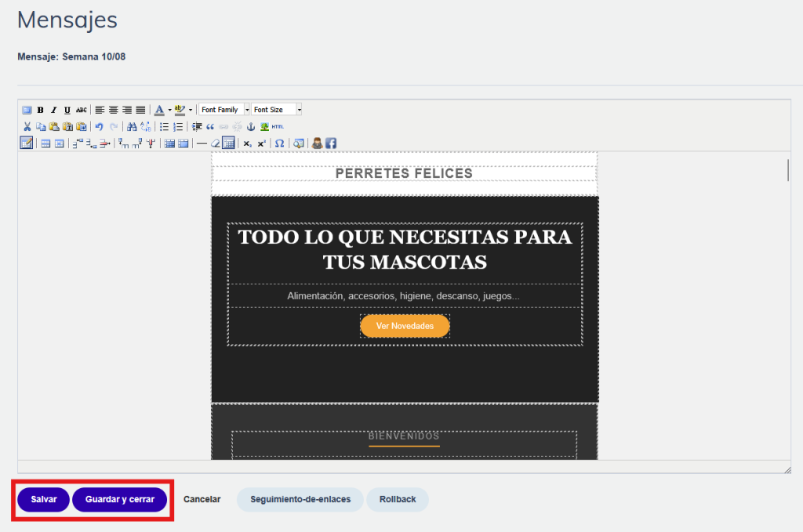Screen dimensions: 803x532
Task: Merge selected table cells
Action: [x=183, y=143]
